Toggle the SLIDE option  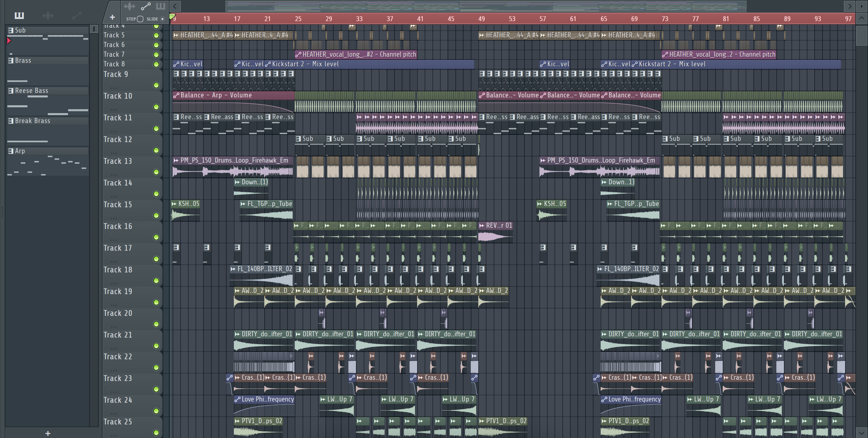(162, 19)
